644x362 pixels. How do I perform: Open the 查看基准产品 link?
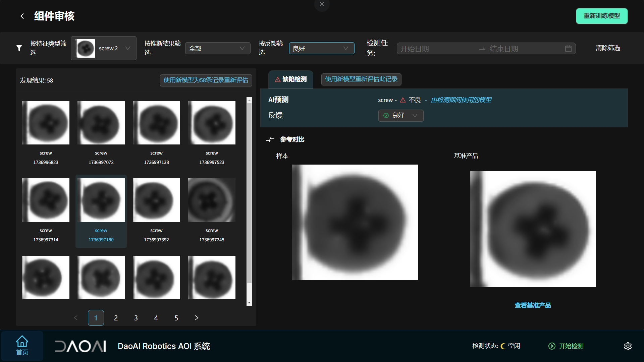click(533, 305)
